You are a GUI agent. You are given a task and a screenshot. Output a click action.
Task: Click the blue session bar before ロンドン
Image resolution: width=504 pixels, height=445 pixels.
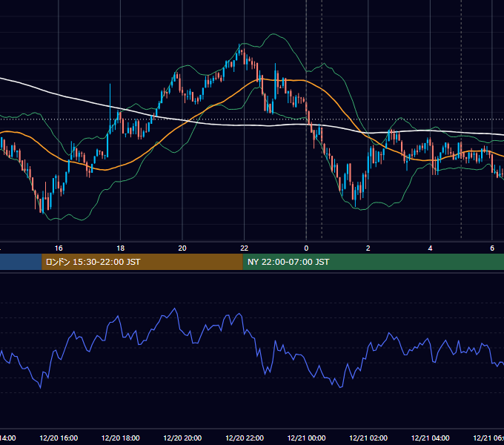21,262
